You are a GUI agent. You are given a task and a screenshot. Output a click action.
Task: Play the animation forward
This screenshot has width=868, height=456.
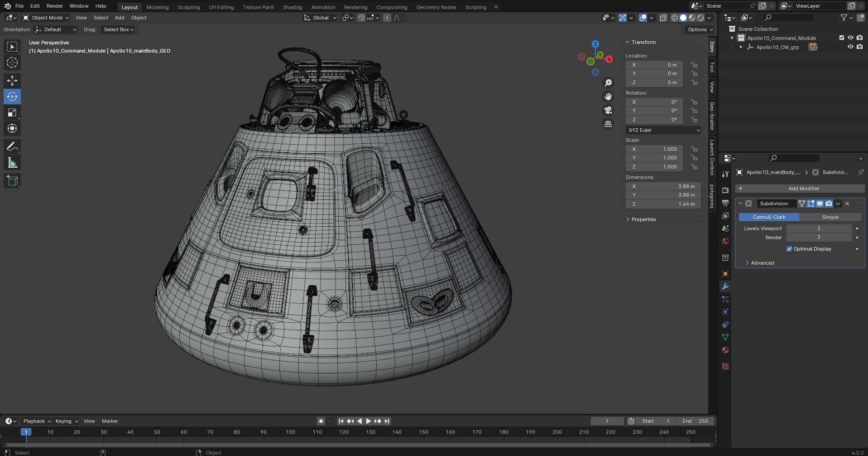click(368, 421)
